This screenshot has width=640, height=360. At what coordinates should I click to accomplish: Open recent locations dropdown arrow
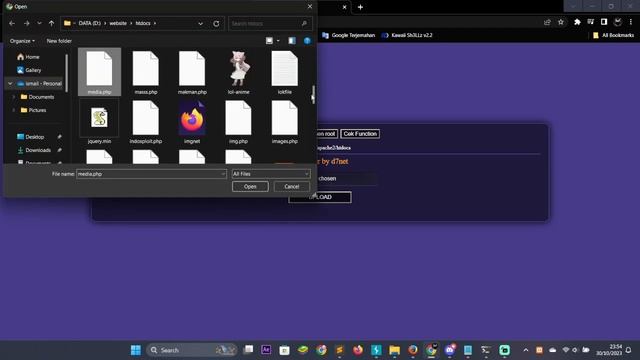point(39,24)
